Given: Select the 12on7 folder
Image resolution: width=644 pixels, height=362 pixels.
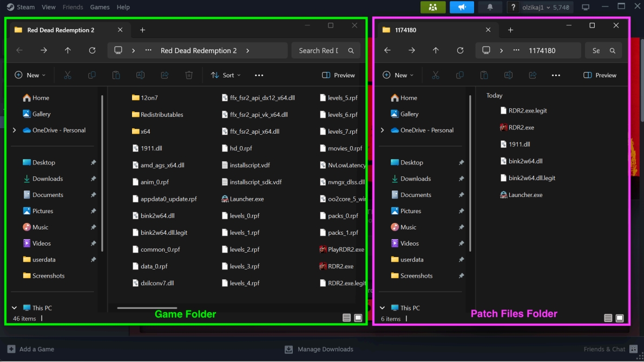Looking at the screenshot, I should tap(145, 98).
